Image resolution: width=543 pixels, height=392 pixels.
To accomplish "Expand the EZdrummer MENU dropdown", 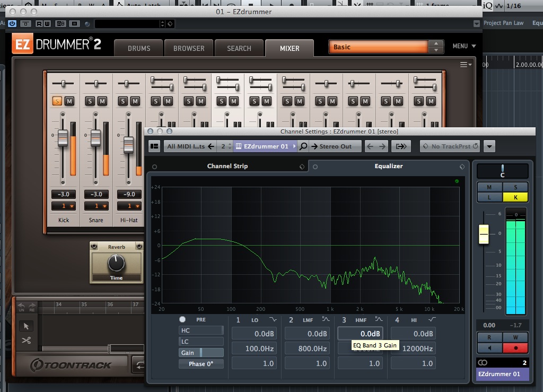I will coord(464,46).
